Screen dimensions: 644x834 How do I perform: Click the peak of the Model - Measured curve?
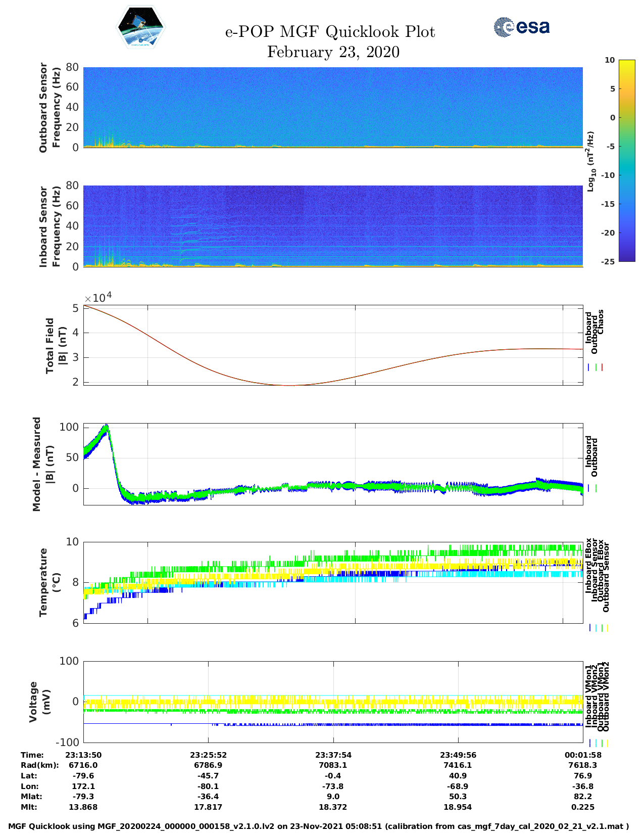(x=106, y=426)
